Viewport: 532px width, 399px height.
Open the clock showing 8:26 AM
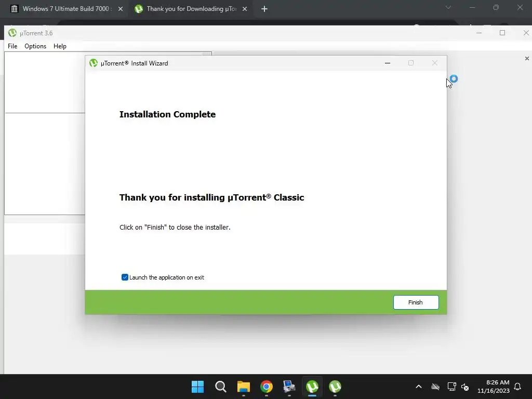tap(494, 387)
